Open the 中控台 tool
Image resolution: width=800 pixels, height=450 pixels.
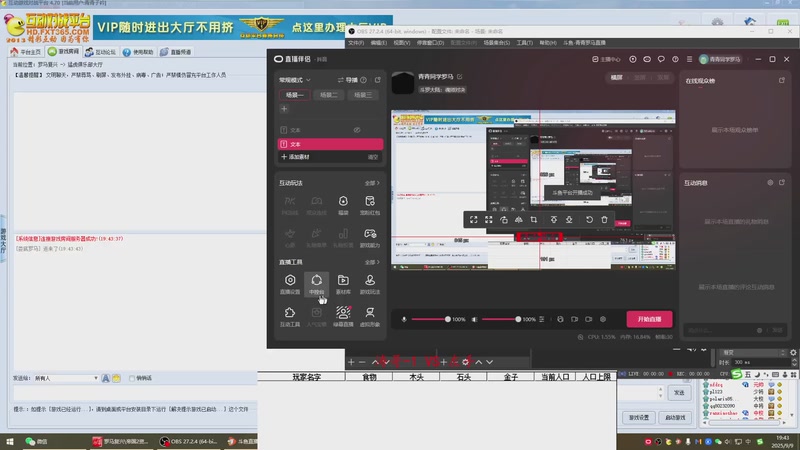(316, 284)
